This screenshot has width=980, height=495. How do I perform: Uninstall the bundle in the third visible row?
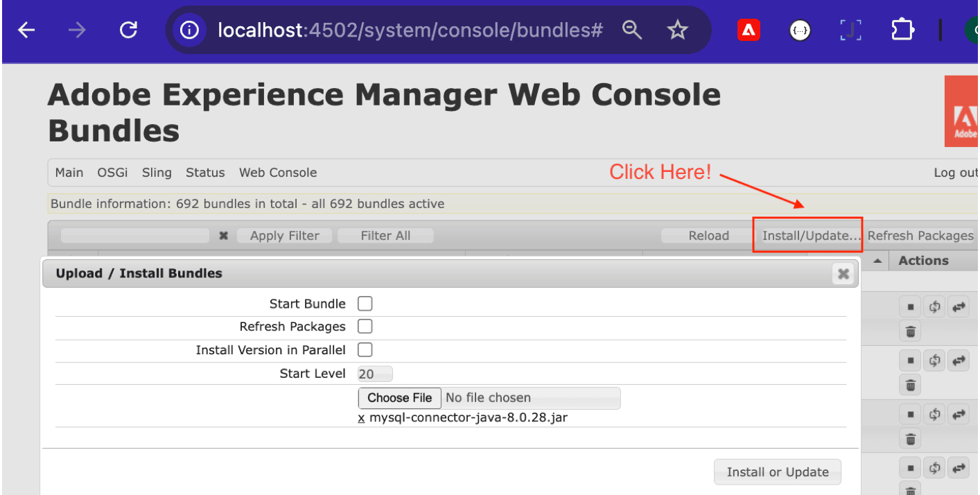click(x=911, y=439)
